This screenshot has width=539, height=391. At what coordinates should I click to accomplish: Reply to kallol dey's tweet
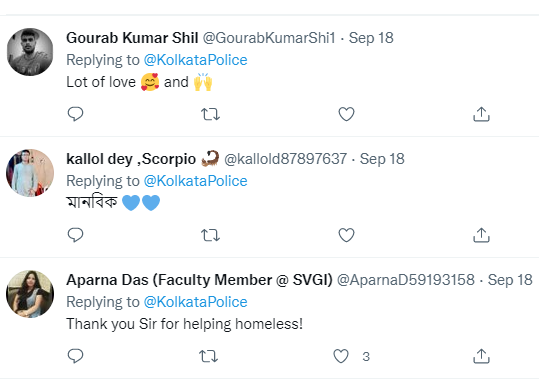pos(75,235)
